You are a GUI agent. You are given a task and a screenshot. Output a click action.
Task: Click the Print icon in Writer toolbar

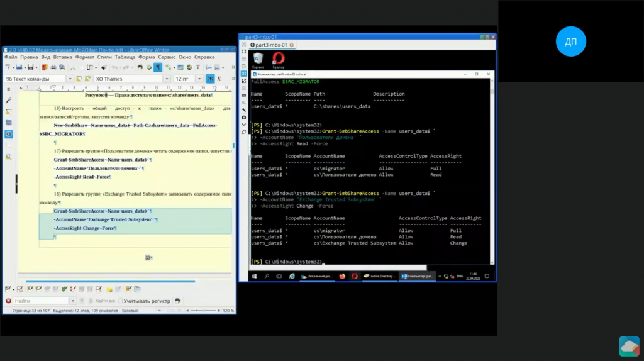pos(53,67)
